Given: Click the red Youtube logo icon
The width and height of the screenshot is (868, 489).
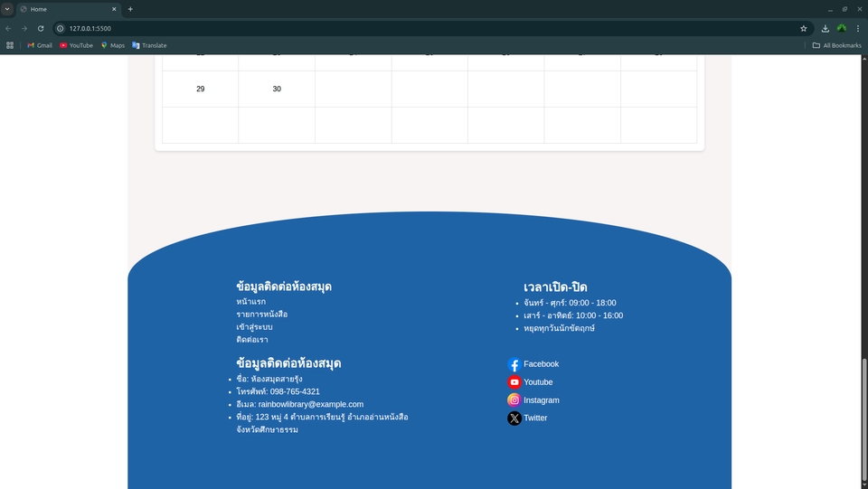Looking at the screenshot, I should point(514,382).
